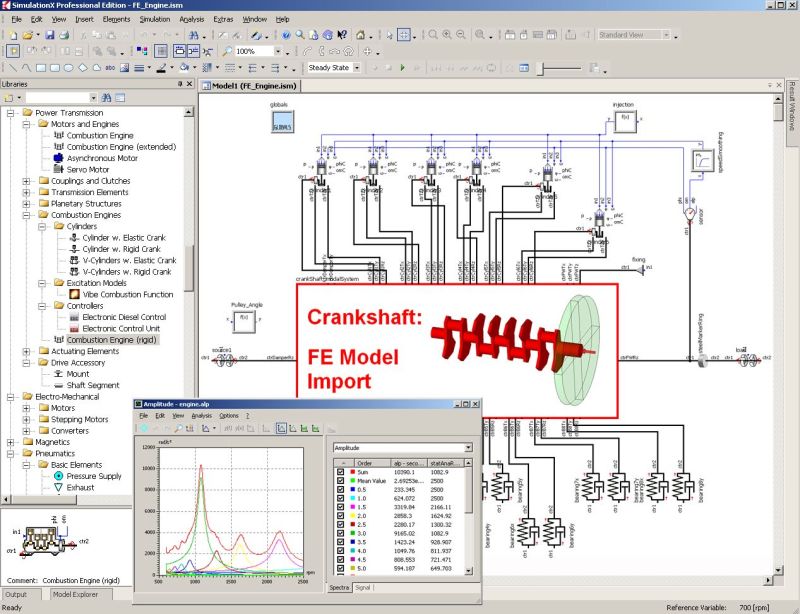
Task: Open the Simulation menu
Action: click(155, 19)
